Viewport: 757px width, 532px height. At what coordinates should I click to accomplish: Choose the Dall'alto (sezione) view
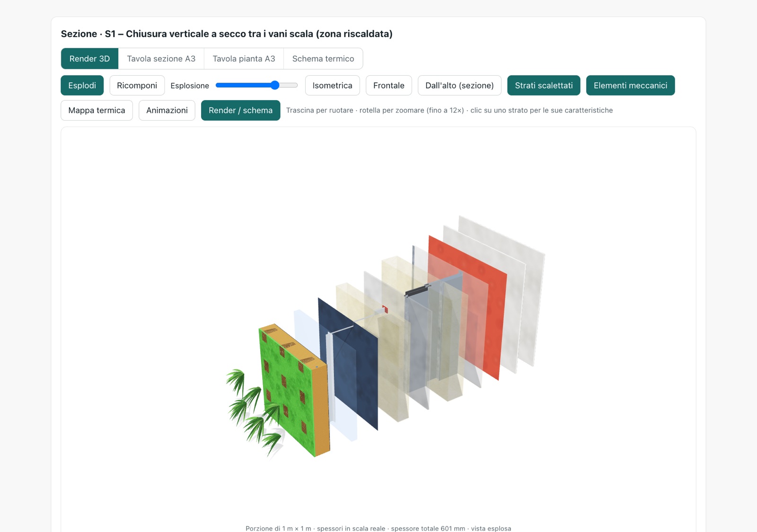click(459, 86)
